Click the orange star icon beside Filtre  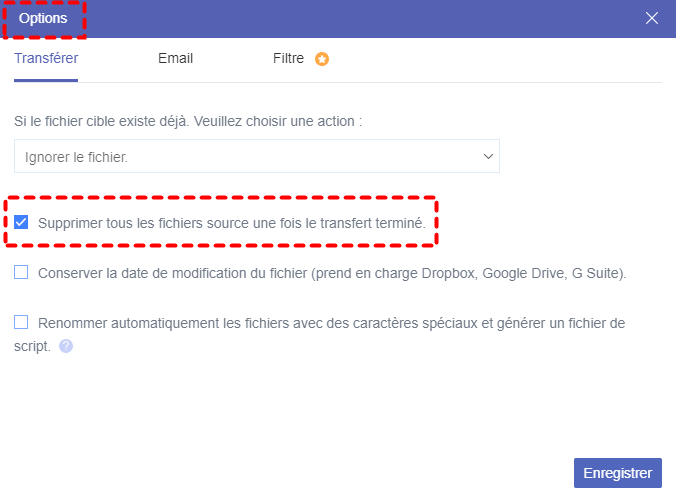click(x=322, y=59)
